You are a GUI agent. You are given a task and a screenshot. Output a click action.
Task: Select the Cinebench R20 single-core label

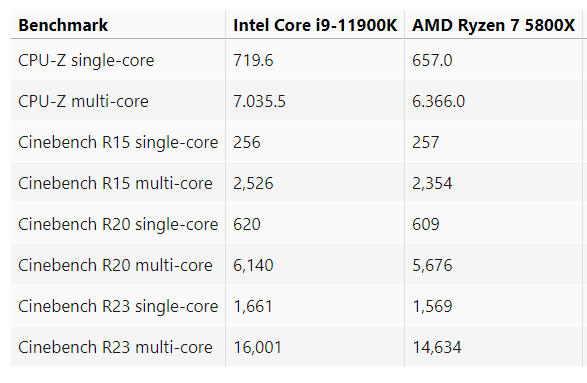pyautogui.click(x=118, y=224)
